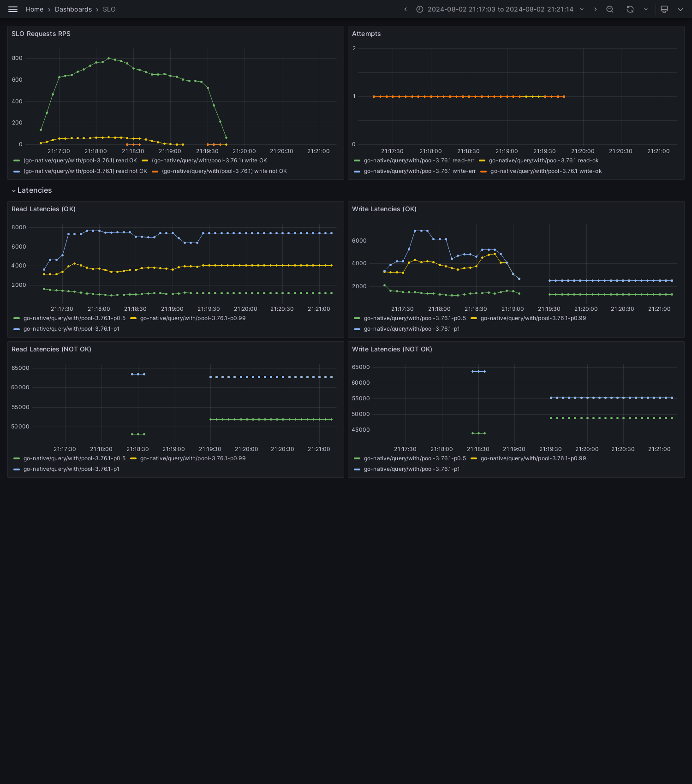692x784 pixels.
Task: Refresh the dashboard
Action: (x=630, y=9)
